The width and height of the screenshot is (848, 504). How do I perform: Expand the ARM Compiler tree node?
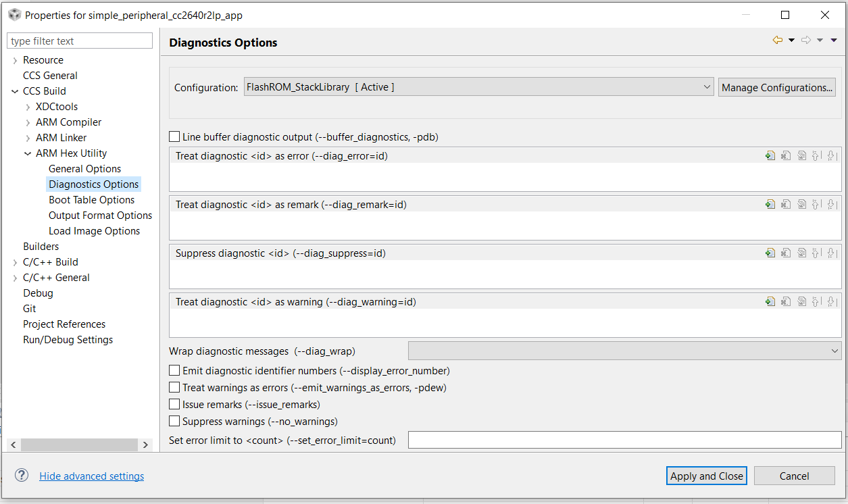coord(28,122)
